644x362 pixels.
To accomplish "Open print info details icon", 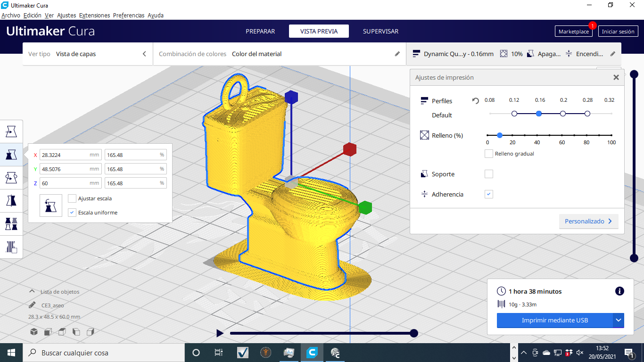I will point(619,291).
